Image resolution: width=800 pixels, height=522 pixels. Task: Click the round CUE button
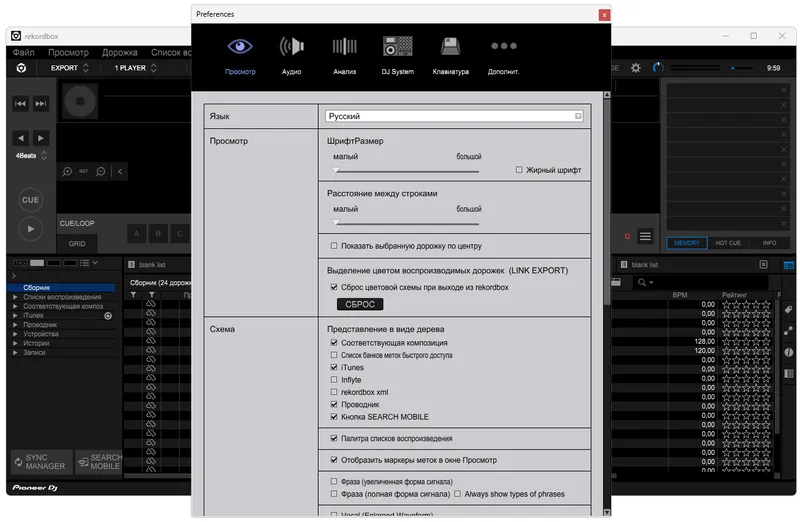point(31,200)
